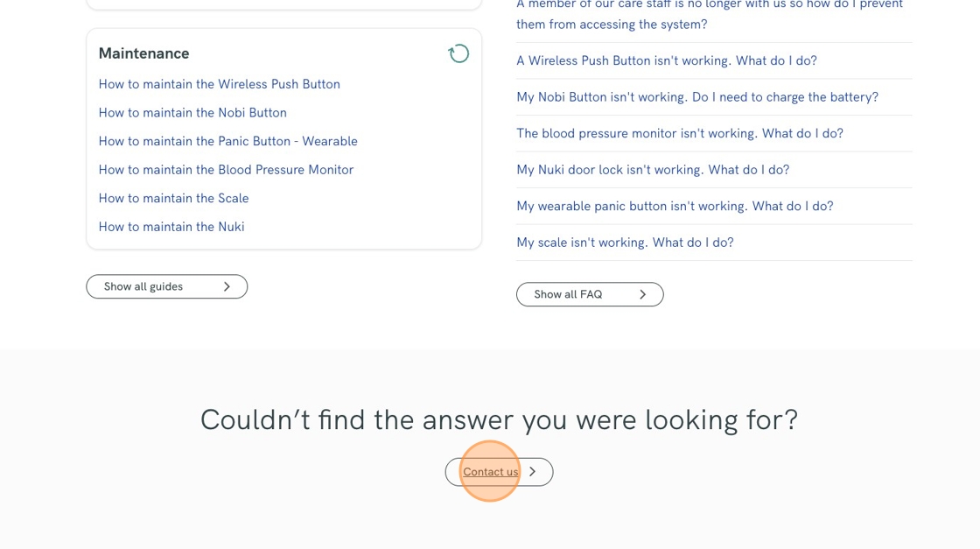Click the Maintenance refresh cycle icon

(x=458, y=54)
